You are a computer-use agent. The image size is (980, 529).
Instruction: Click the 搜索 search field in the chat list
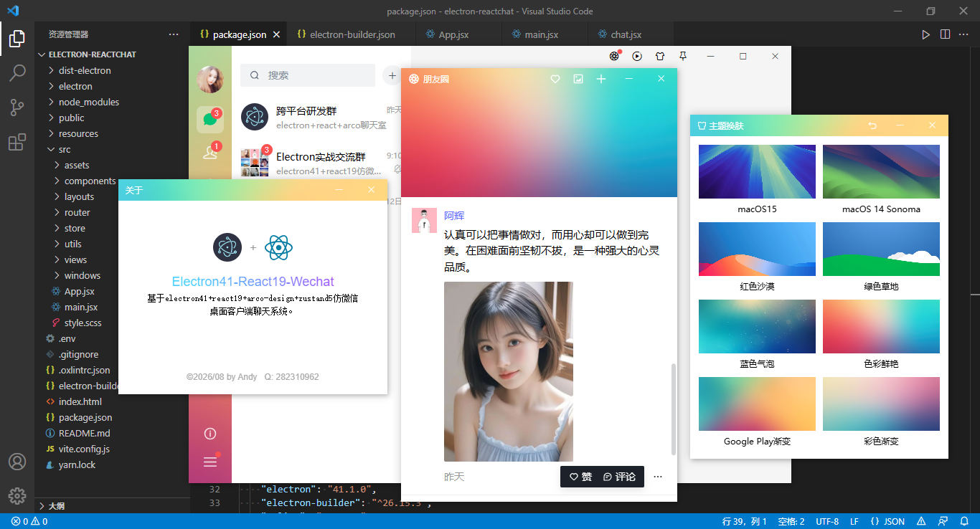point(308,75)
